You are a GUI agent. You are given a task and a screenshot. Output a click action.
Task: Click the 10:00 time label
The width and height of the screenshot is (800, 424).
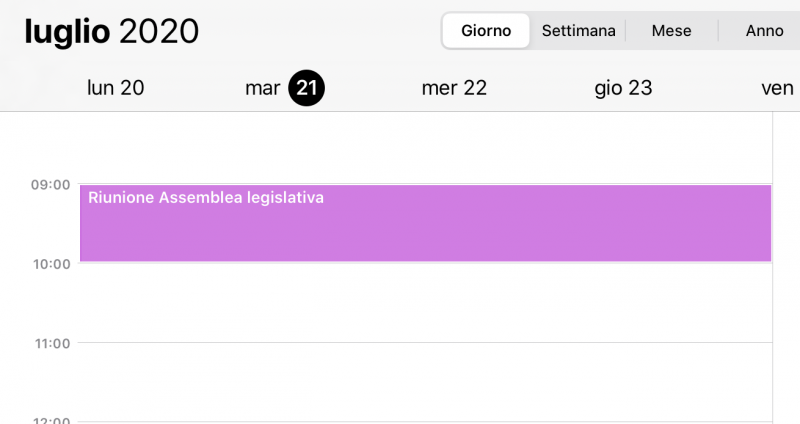[x=50, y=264]
